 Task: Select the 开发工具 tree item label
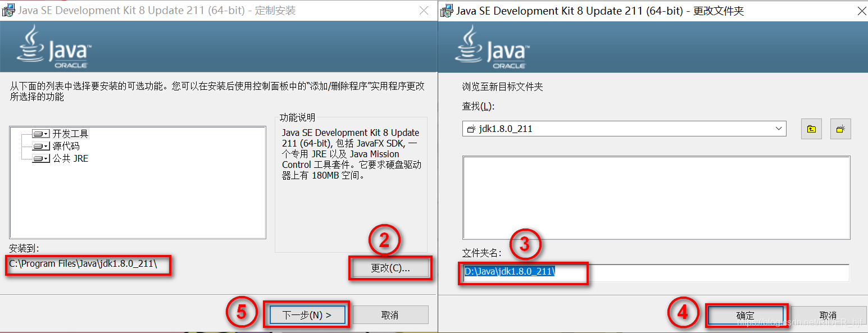(71, 134)
